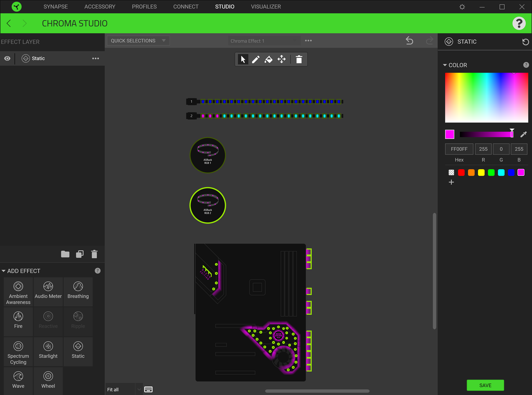This screenshot has width=532, height=395.
Task: Add Spectrum Cycling effect
Action: coord(18,352)
